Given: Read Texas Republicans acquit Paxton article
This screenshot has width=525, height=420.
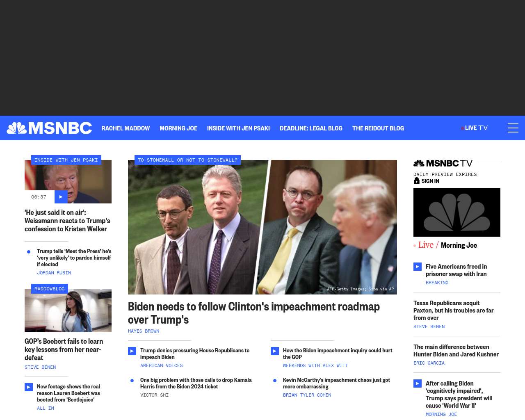Looking at the screenshot, I should [x=454, y=310].
